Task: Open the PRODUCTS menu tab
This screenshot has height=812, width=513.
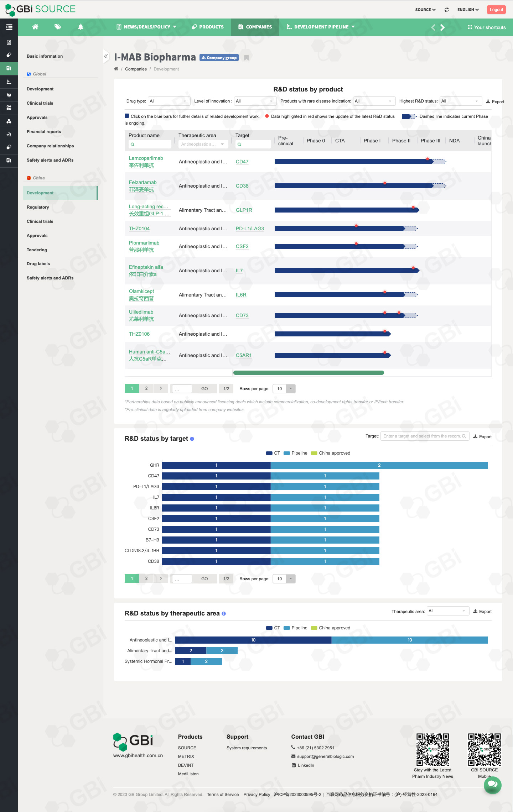Action: (208, 27)
